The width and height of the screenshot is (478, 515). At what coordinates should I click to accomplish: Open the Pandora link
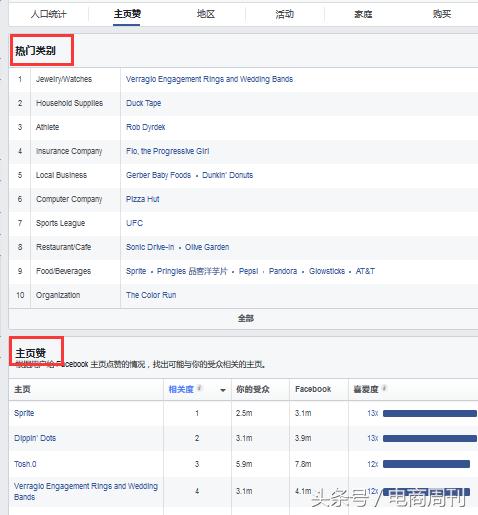[283, 271]
